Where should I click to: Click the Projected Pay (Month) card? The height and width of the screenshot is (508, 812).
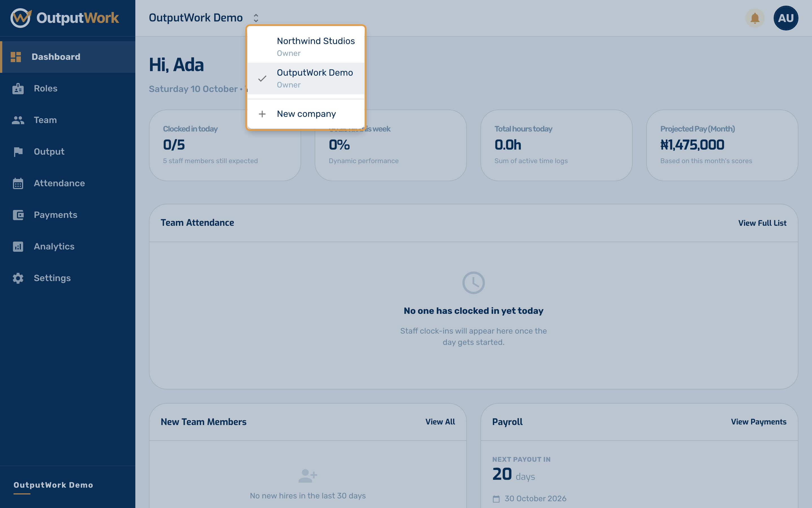722,145
